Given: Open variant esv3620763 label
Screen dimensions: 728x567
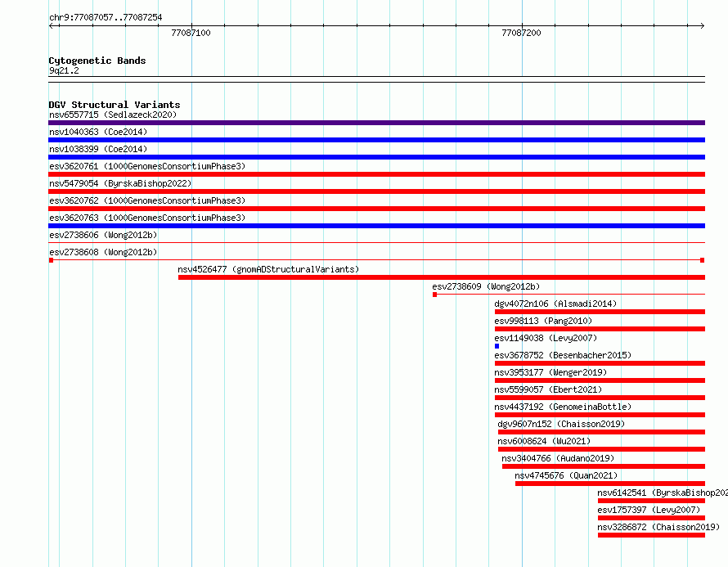Looking at the screenshot, I should tap(147, 218).
